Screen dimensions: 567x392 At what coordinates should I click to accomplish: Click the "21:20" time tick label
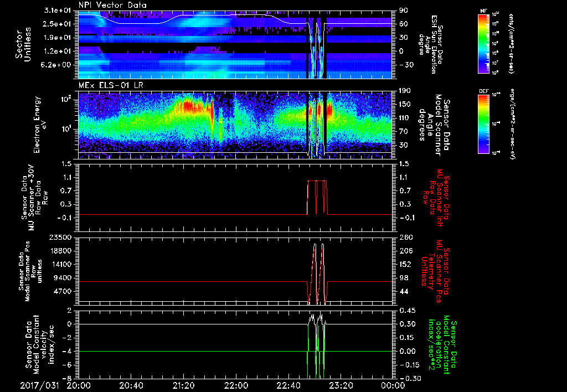point(183,385)
